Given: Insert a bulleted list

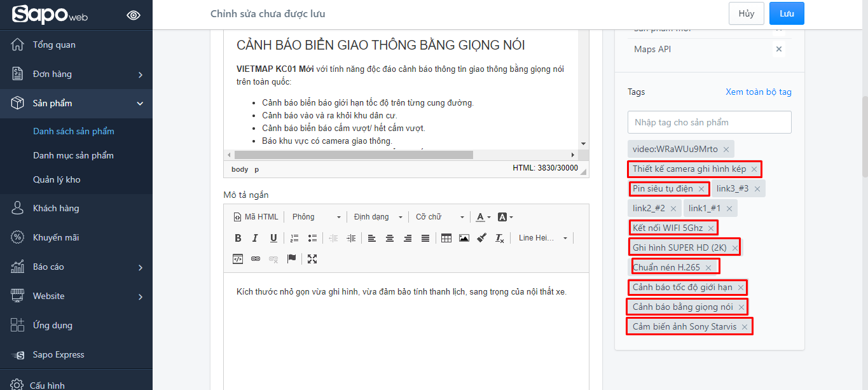Looking at the screenshot, I should (x=312, y=238).
